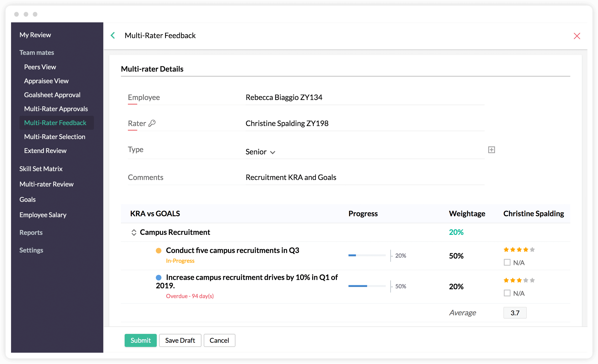The width and height of the screenshot is (598, 364).
Task: Click Comments field Recruitment KRA and Goals
Action: pyautogui.click(x=365, y=177)
